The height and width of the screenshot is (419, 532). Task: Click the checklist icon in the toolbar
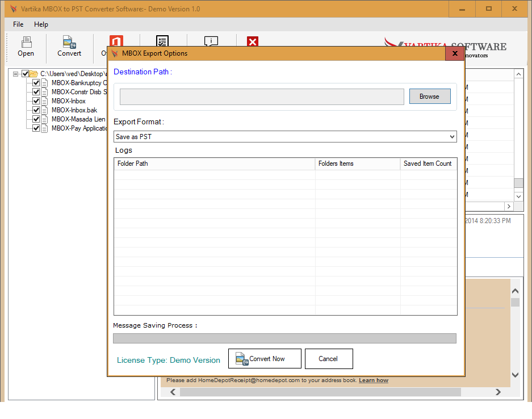pos(162,41)
